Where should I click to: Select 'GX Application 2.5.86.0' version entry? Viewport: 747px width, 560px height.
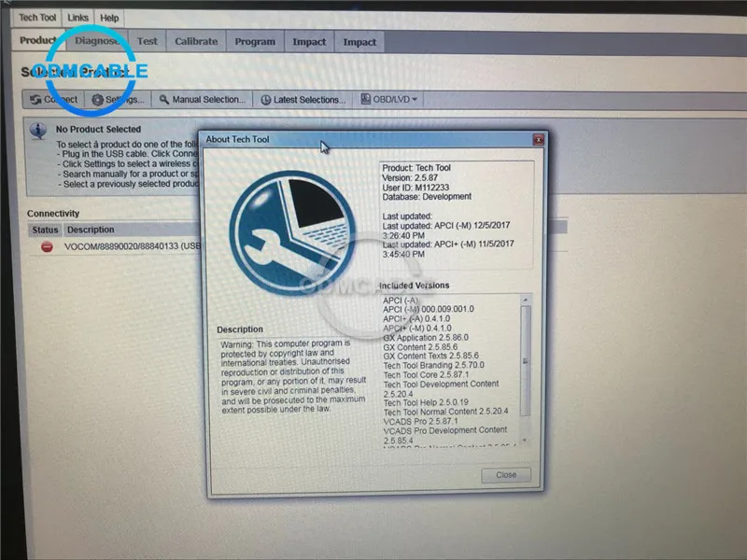click(x=426, y=338)
